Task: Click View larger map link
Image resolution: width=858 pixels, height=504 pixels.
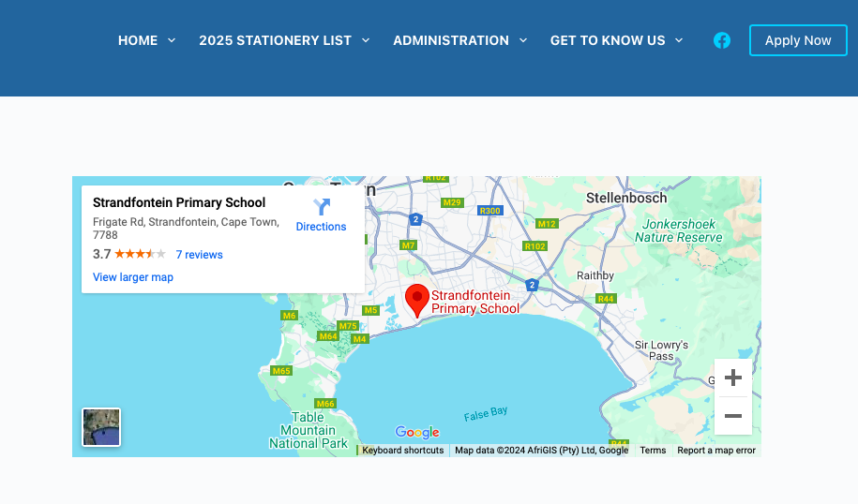Action: (133, 277)
